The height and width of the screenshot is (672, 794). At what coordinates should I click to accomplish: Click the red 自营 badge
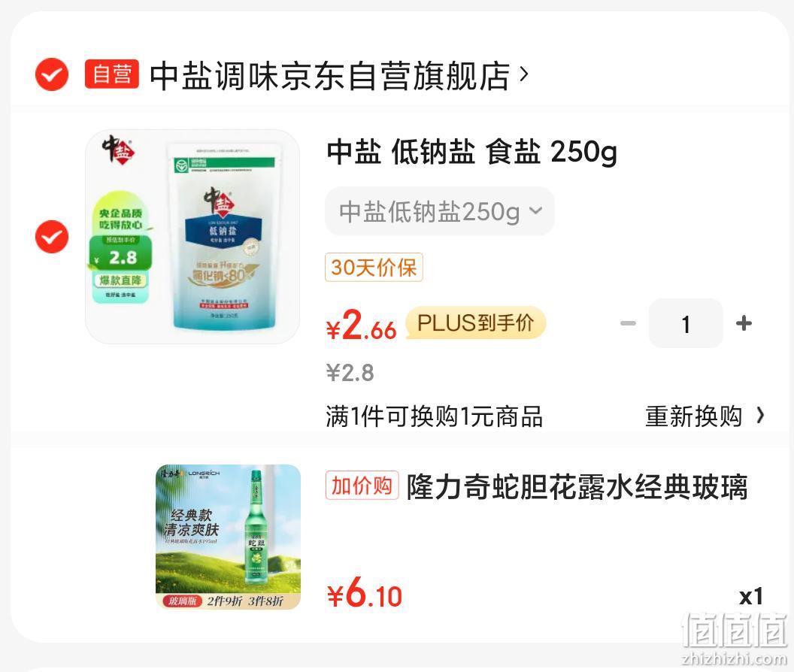111,74
